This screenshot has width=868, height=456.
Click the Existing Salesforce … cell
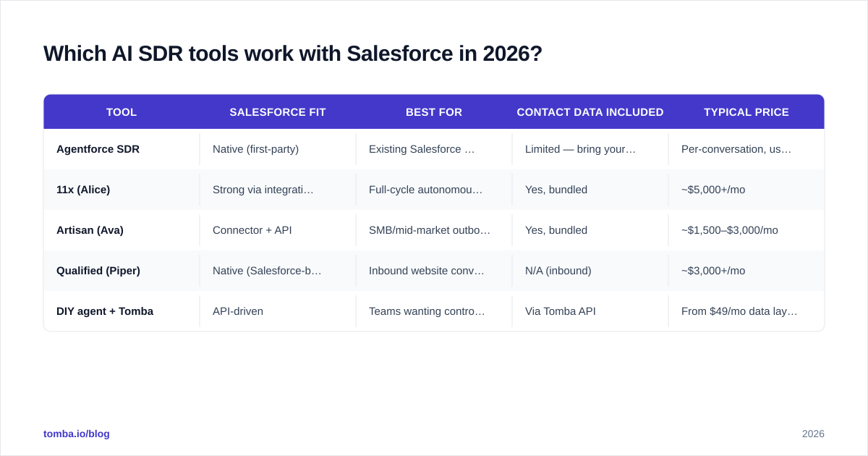[x=434, y=149]
